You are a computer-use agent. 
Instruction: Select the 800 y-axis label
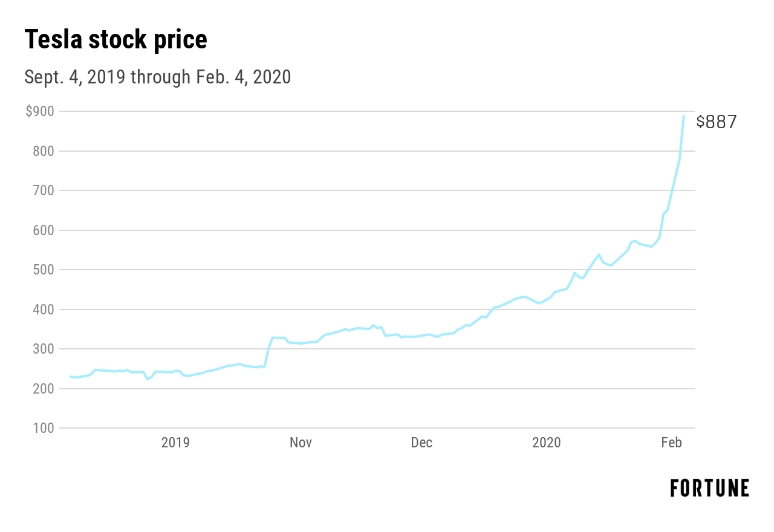click(44, 151)
